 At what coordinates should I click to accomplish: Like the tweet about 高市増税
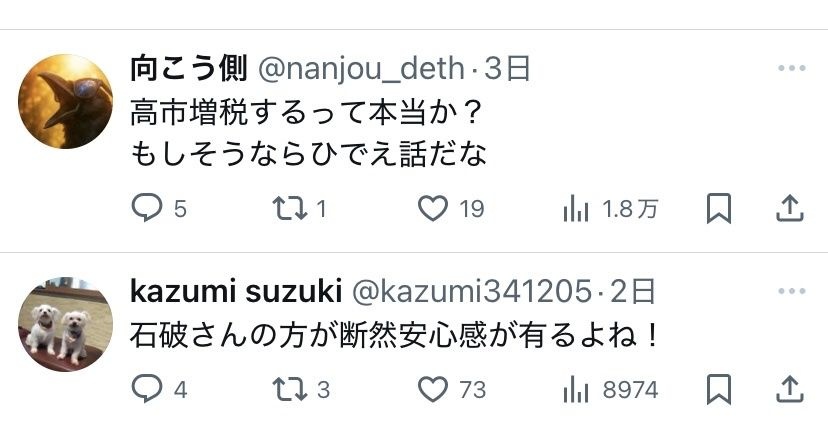tap(432, 208)
